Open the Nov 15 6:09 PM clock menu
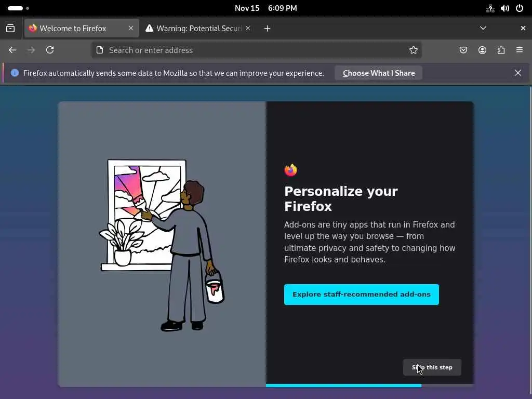The width and height of the screenshot is (532, 399). [x=265, y=8]
